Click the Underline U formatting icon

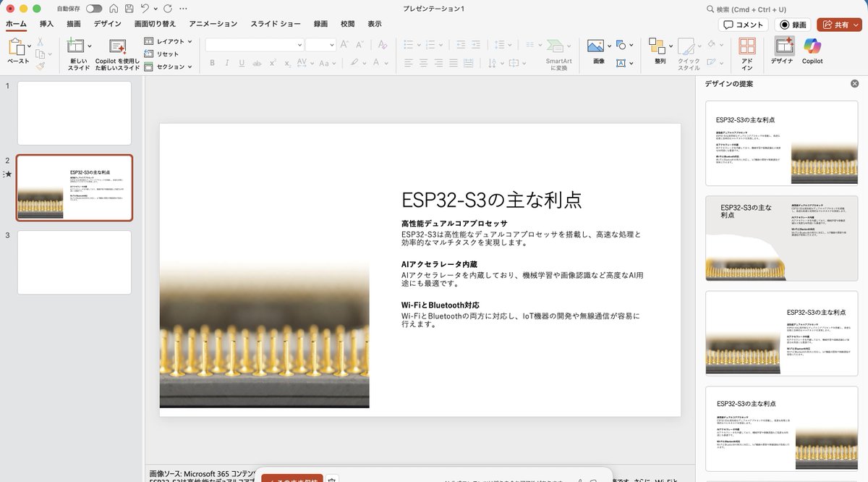(242, 63)
